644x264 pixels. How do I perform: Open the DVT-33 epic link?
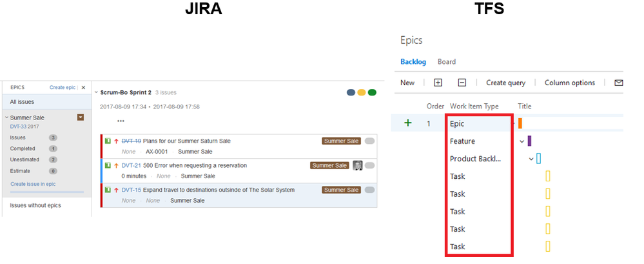point(18,127)
